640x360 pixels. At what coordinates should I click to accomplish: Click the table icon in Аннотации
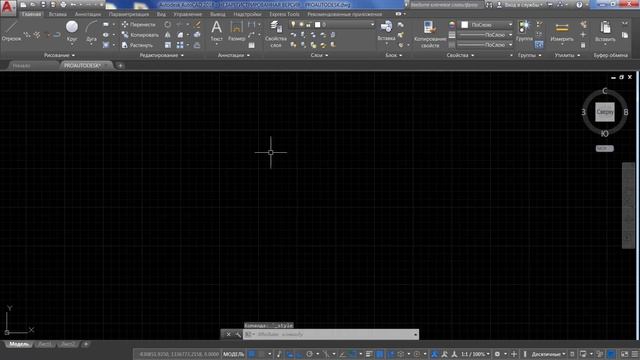(251, 45)
